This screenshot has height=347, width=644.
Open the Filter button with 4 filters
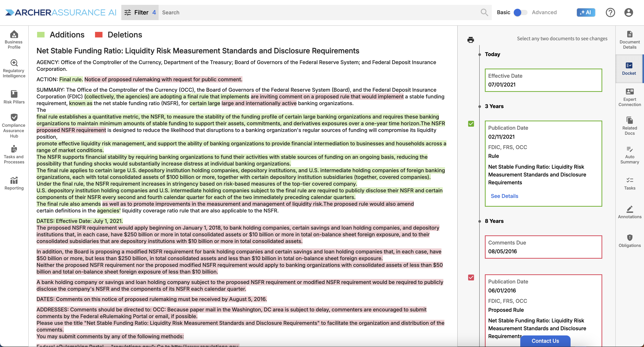140,12
